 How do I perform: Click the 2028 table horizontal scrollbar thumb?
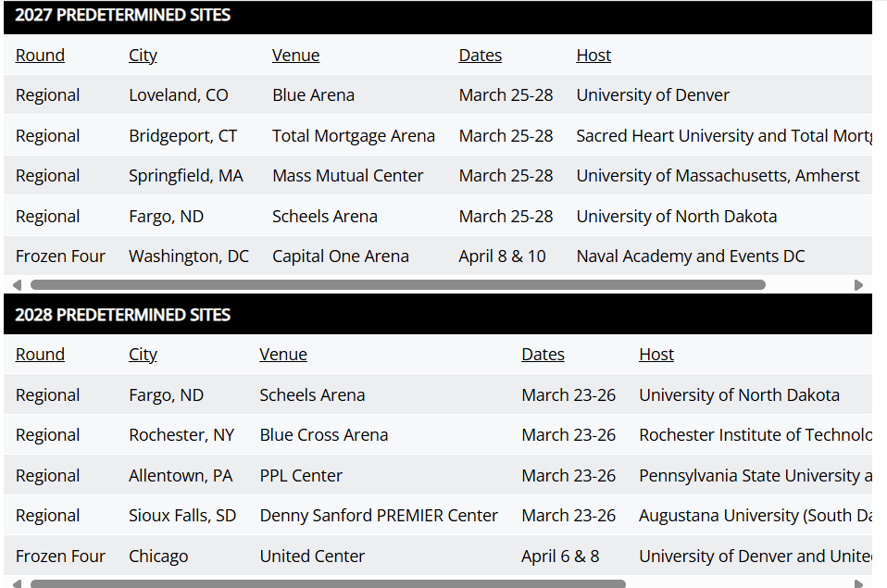click(328, 583)
